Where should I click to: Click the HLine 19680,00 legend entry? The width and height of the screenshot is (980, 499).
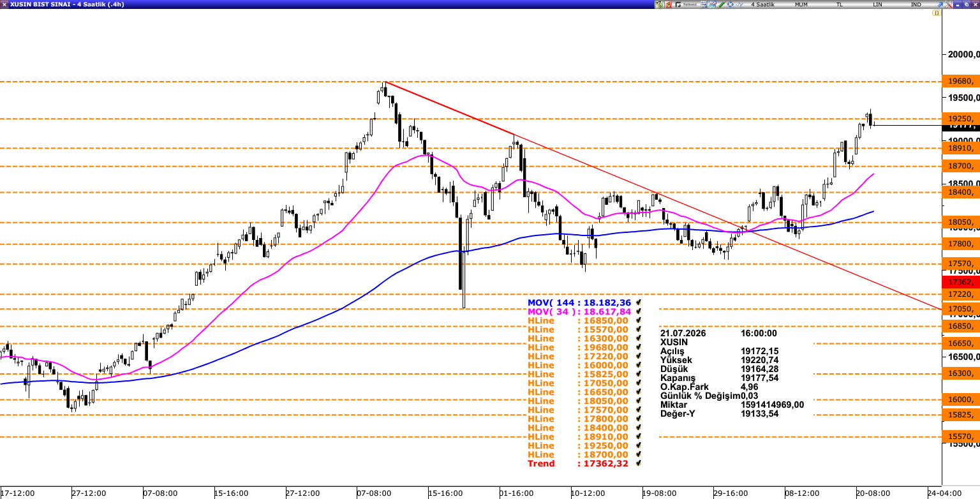click(578, 347)
